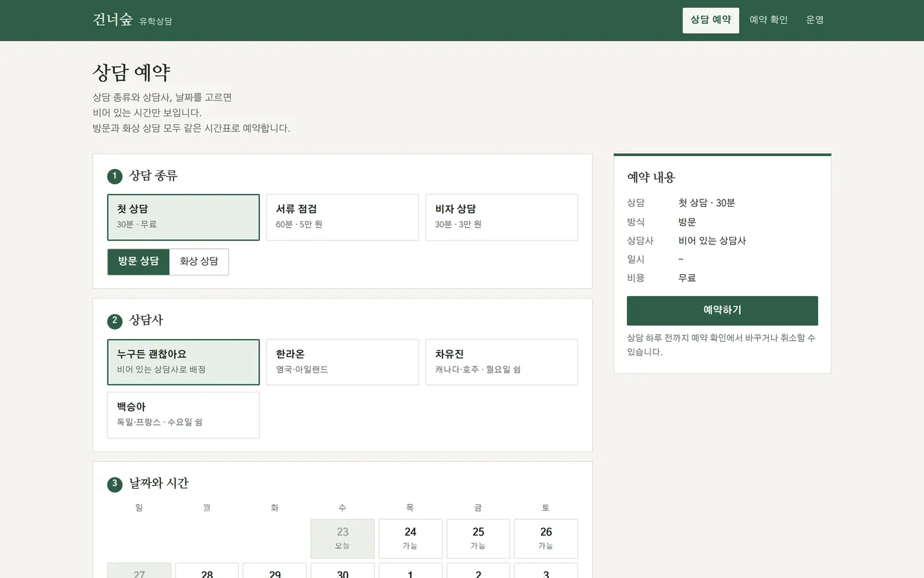Choose counselor 차유진

502,362
